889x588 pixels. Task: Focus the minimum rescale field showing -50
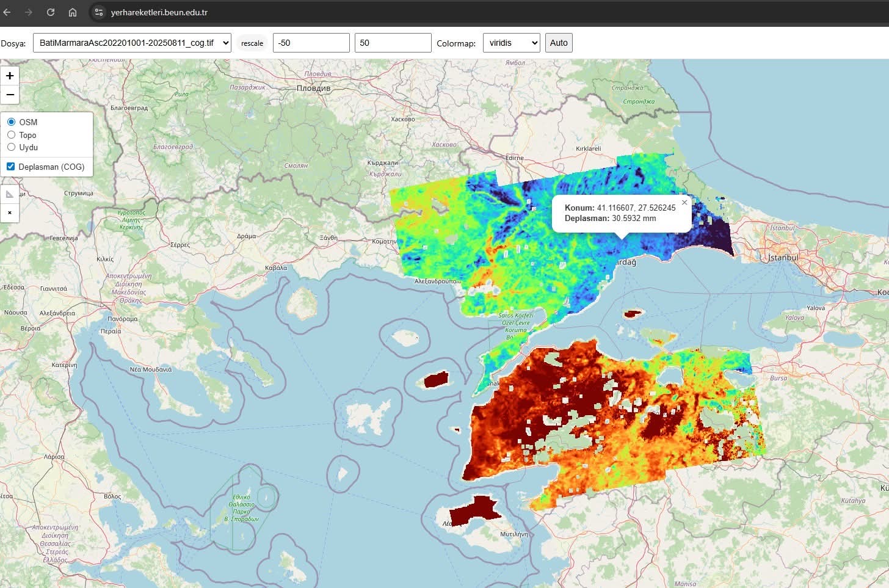tap(311, 43)
